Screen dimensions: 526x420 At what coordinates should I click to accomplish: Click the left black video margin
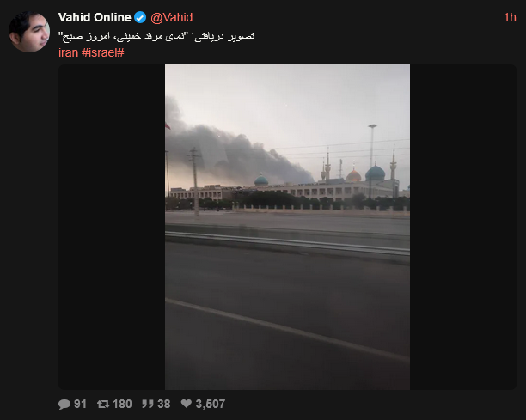pyautogui.click(x=112, y=227)
